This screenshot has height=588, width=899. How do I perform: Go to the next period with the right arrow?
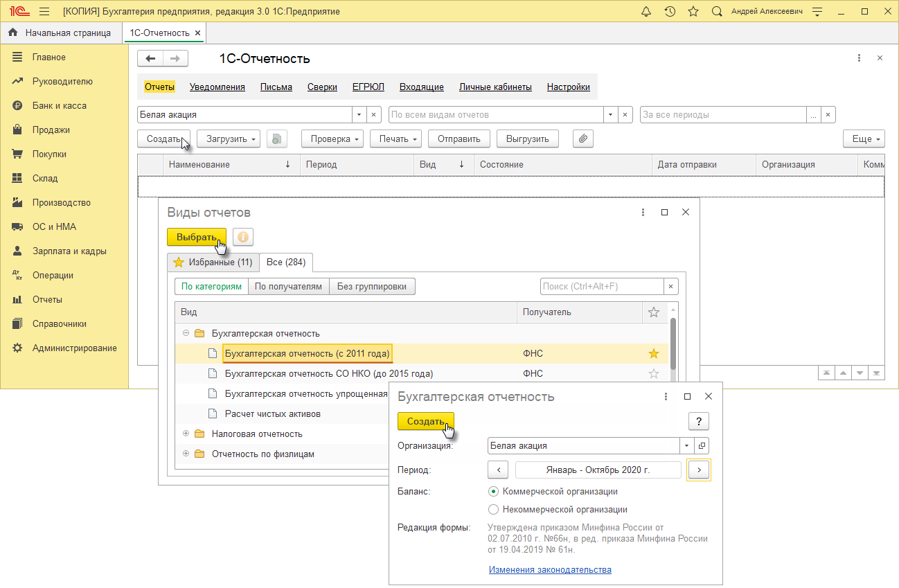pos(699,470)
